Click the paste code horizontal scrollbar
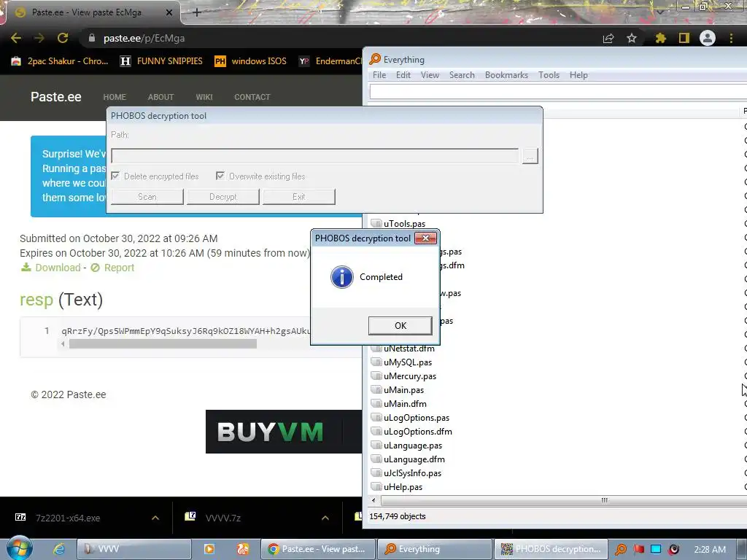The height and width of the screenshot is (560, 747). [x=163, y=344]
